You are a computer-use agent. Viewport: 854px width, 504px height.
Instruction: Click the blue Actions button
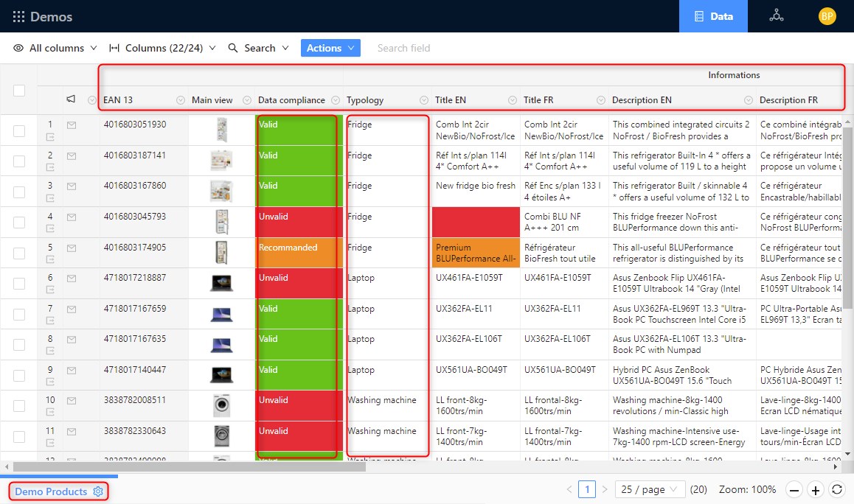(x=330, y=48)
